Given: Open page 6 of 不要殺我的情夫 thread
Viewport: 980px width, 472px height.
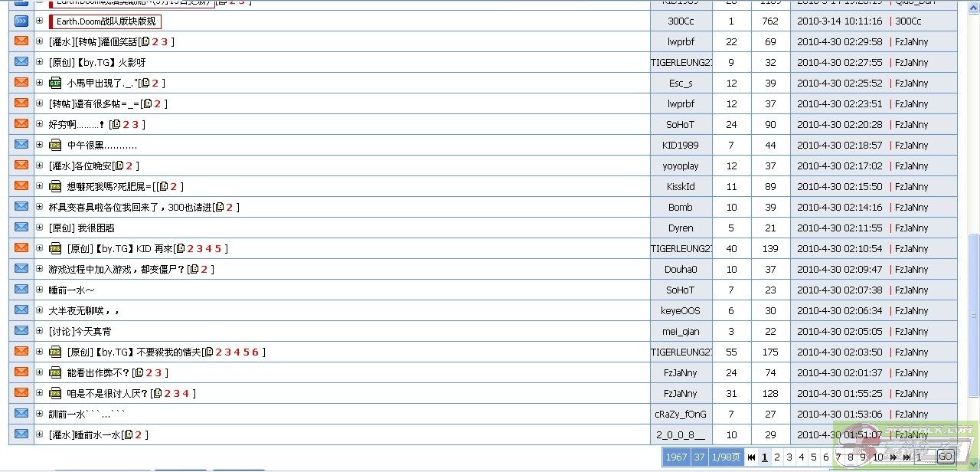Looking at the screenshot, I should [255, 352].
